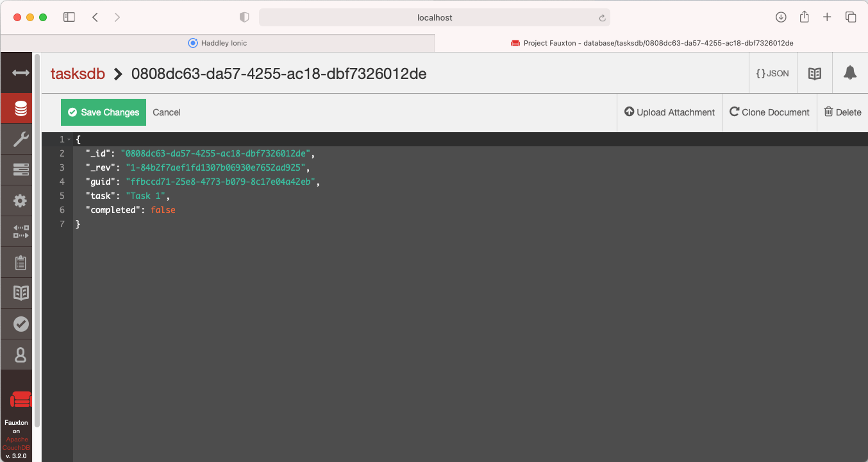Open the documentation book icon in the header
The height and width of the screenshot is (462, 868).
(814, 73)
